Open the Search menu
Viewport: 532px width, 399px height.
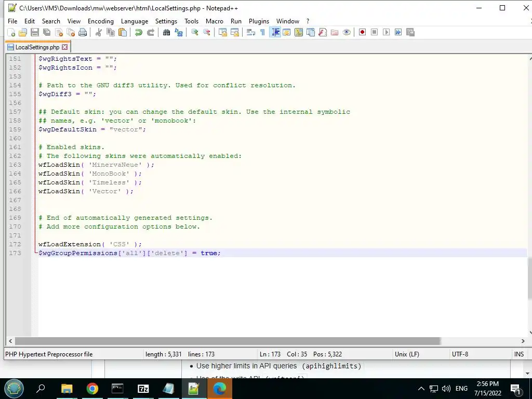[51, 21]
